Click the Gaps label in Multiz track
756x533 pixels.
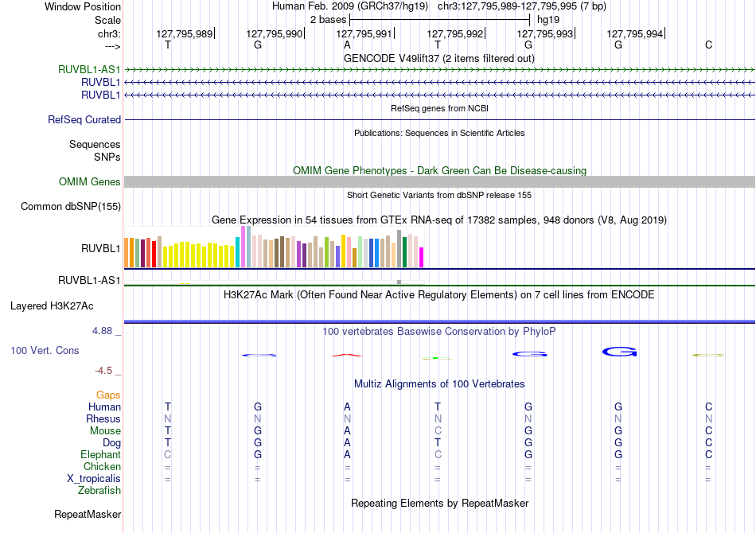108,395
